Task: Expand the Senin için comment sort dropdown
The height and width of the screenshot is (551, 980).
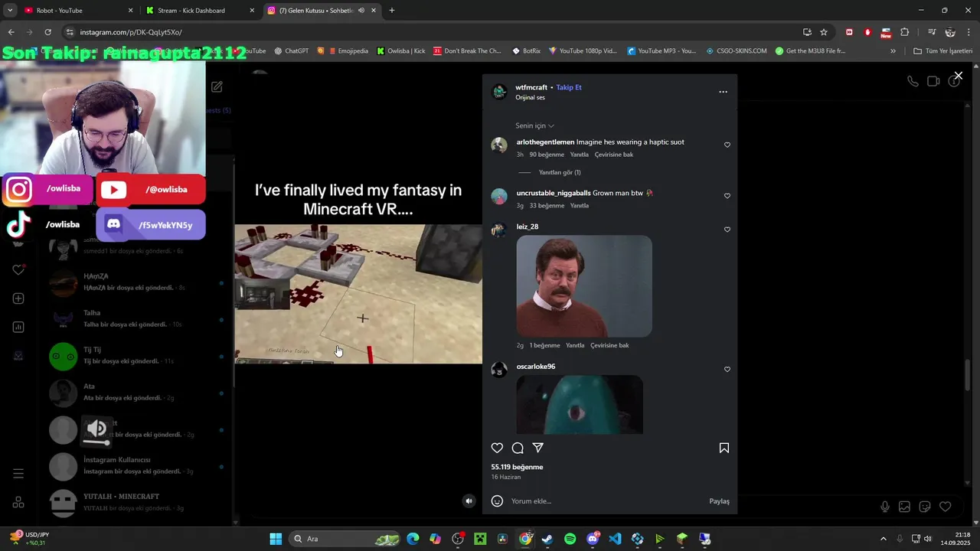Action: pyautogui.click(x=534, y=126)
